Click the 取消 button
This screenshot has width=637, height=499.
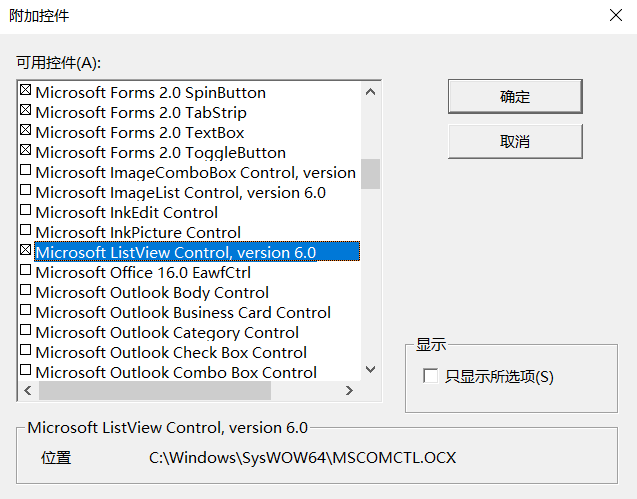click(x=515, y=141)
